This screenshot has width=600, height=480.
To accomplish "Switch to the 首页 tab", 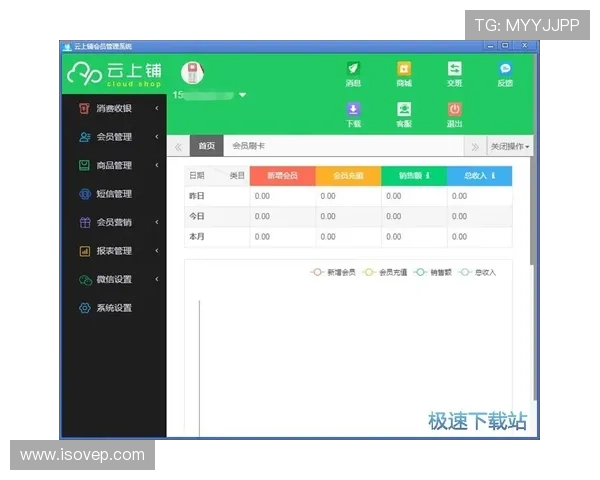I will point(207,146).
